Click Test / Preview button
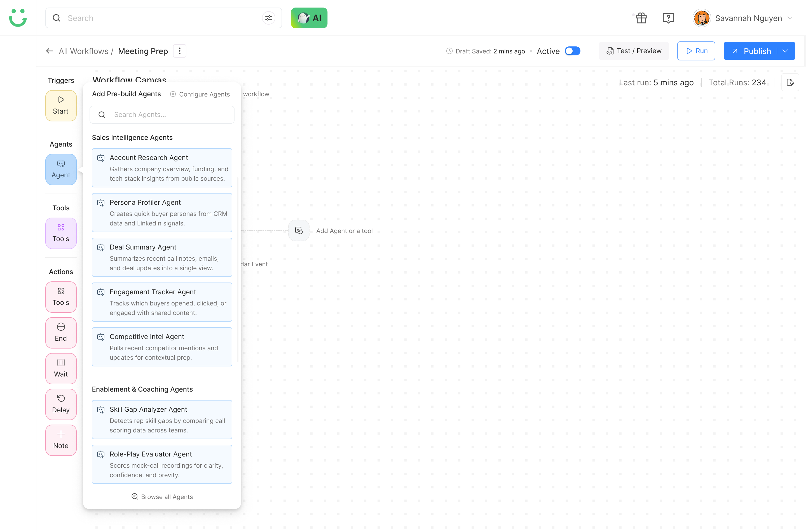The width and height of the screenshot is (806, 532). pos(634,51)
